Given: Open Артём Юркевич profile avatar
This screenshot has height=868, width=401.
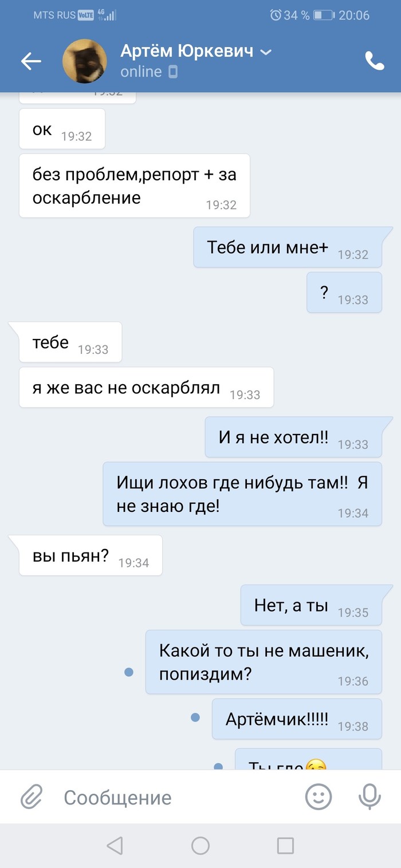Looking at the screenshot, I should [x=85, y=61].
